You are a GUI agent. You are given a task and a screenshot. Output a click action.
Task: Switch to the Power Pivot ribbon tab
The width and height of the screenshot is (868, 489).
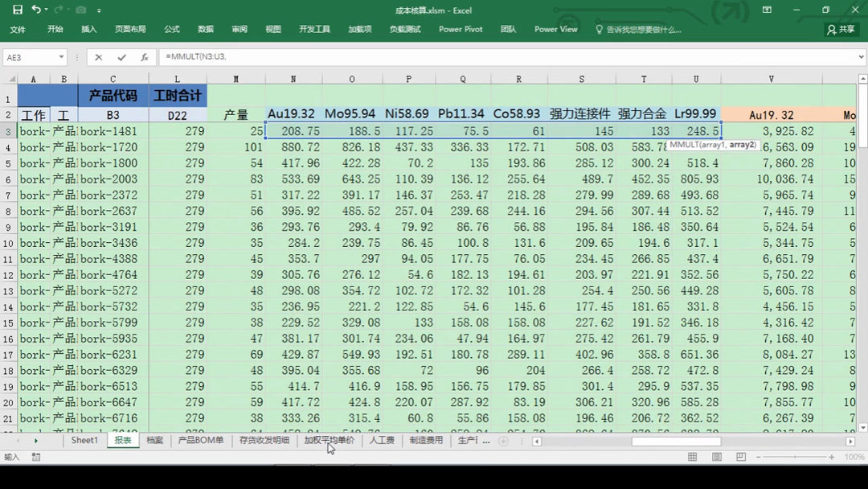pyautogui.click(x=461, y=29)
